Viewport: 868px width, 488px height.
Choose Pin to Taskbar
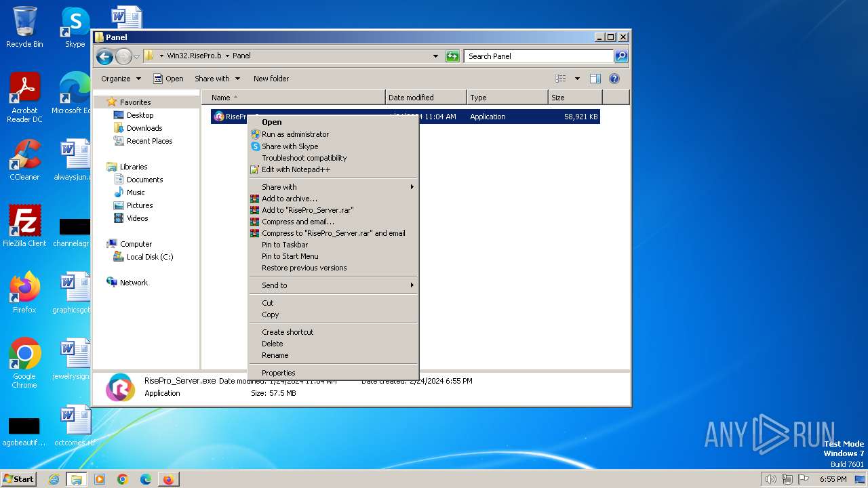(334, 245)
